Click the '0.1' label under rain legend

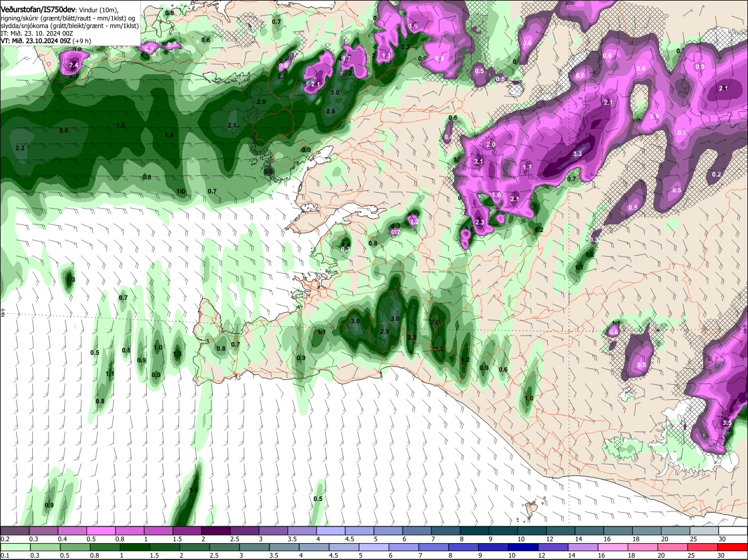(x=5, y=555)
